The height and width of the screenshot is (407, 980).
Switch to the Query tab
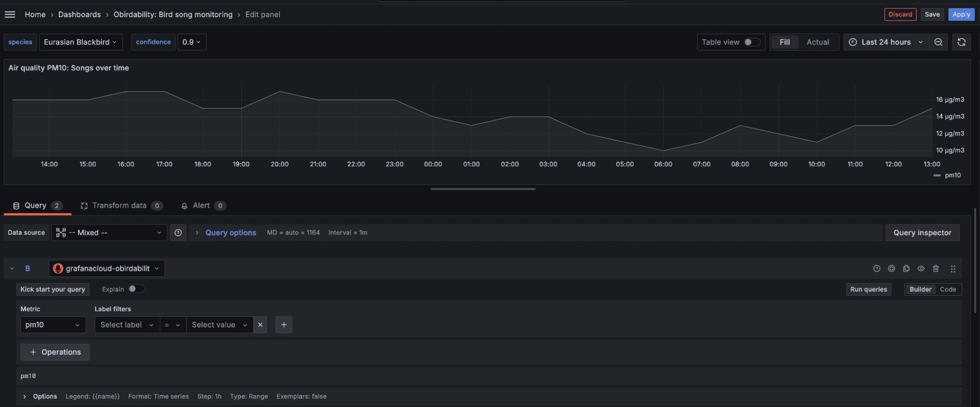point(38,206)
